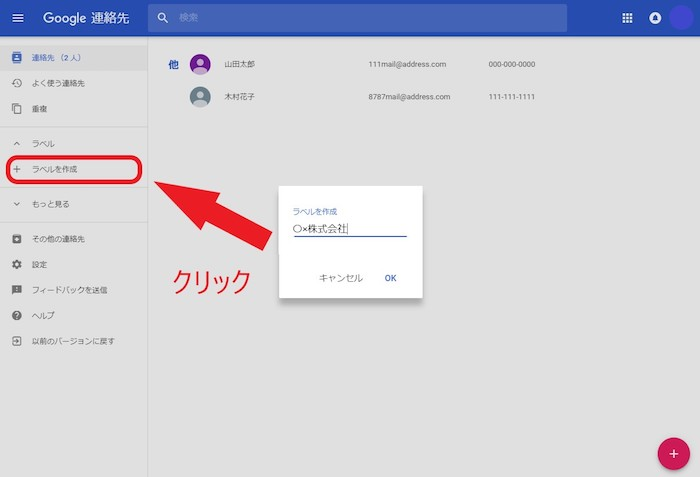Open contact 木村花子
This screenshot has width=700, height=477.
pyautogui.click(x=239, y=96)
